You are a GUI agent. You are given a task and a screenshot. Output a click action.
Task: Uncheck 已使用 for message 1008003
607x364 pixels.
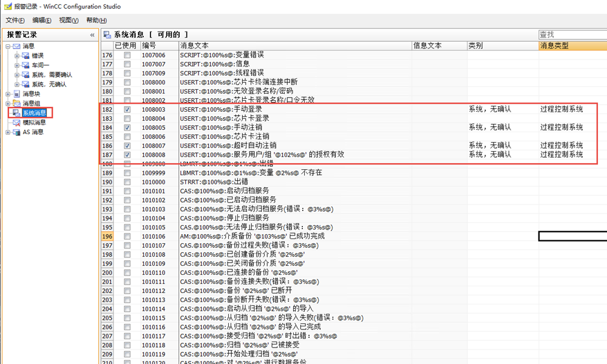coord(127,109)
